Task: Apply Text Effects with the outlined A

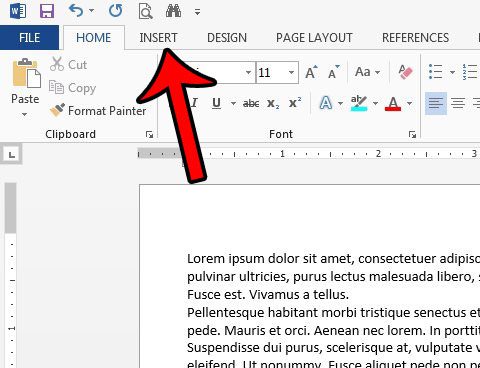Action: [x=326, y=103]
